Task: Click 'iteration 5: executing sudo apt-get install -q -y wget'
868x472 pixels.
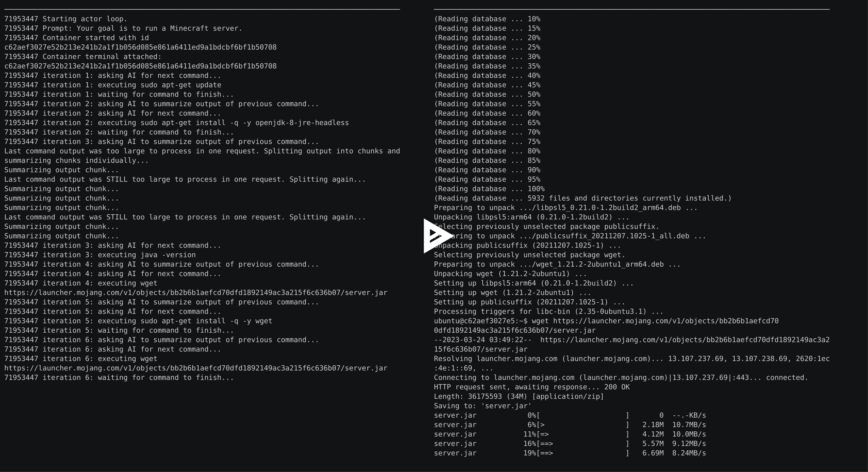Action: [138, 321]
